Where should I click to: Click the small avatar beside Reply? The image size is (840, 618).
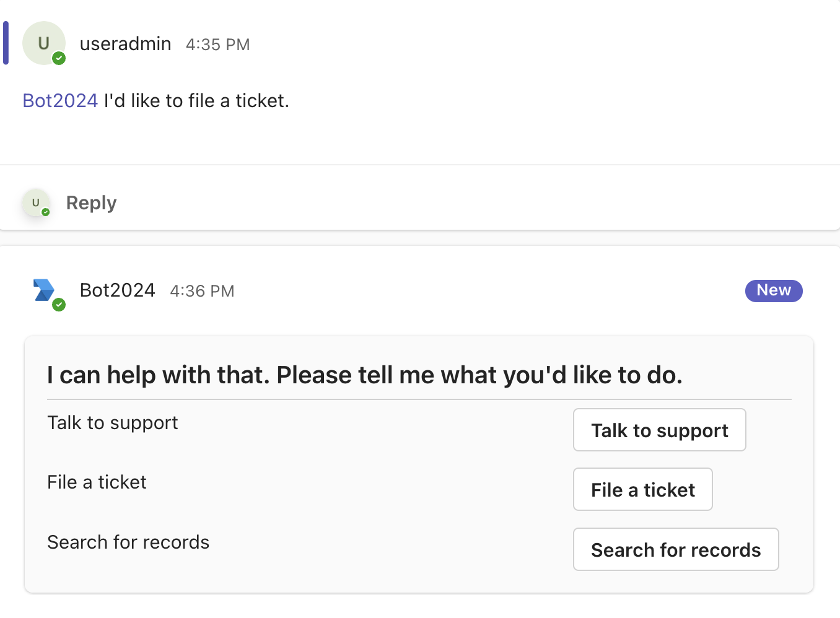[36, 202]
